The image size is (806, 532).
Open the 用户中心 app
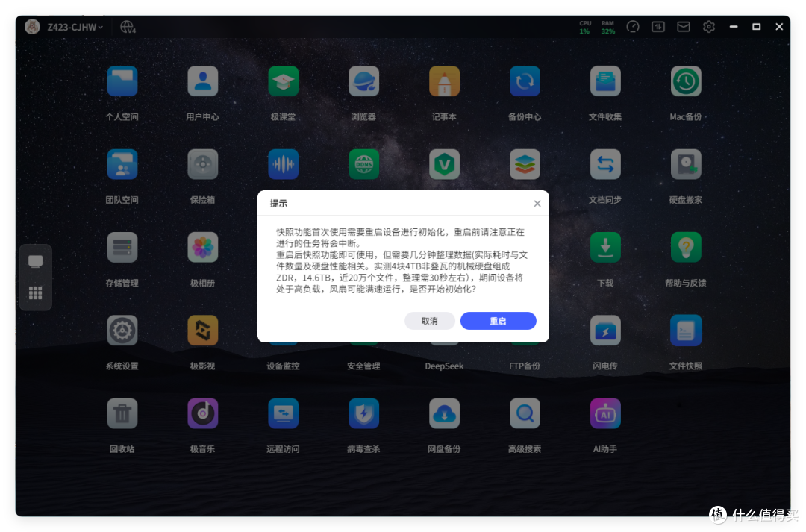click(x=202, y=81)
